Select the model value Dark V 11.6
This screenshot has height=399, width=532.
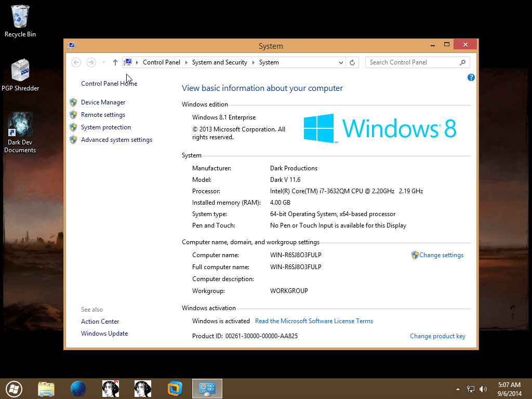(285, 180)
